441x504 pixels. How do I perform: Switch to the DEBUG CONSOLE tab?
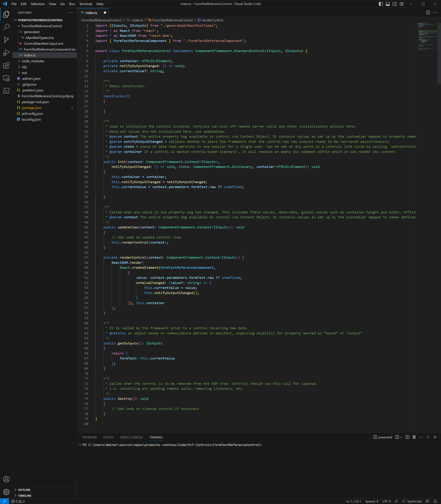point(132,437)
